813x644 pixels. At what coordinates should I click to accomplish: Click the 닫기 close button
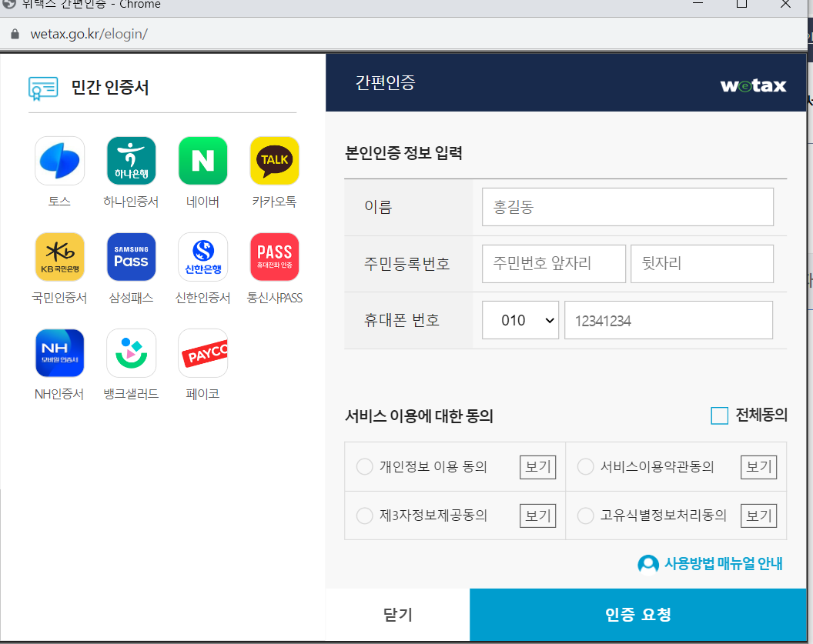398,615
